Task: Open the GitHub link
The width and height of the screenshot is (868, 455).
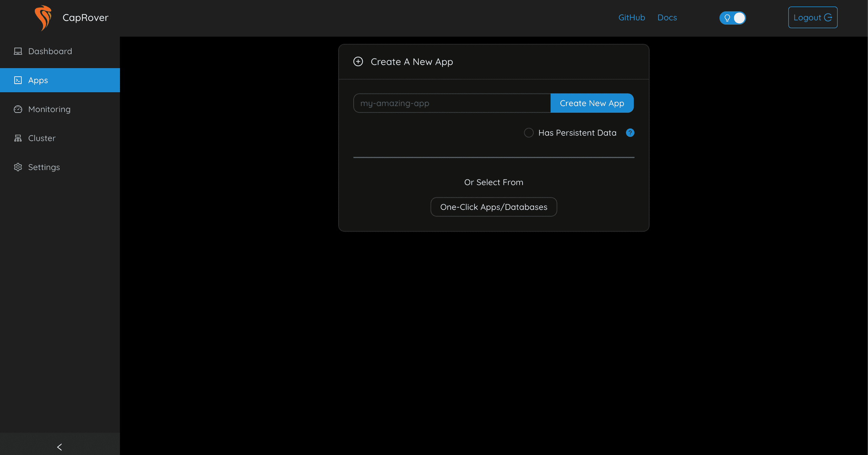Action: click(631, 18)
